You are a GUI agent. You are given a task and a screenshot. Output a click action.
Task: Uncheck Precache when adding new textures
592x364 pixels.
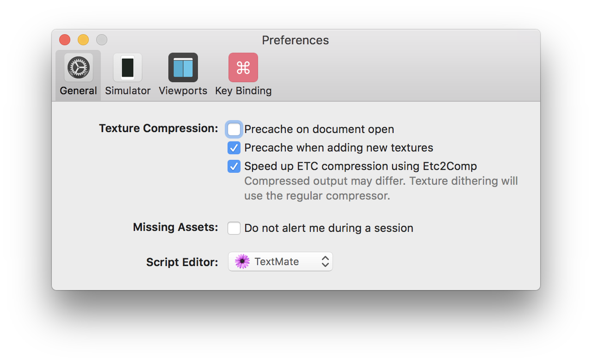click(234, 148)
